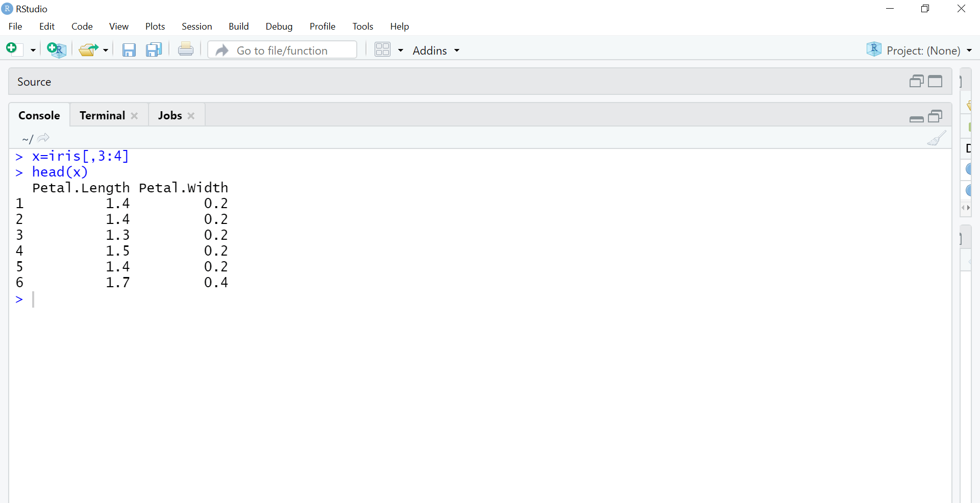
Task: Restore the Source pane
Action: (x=917, y=81)
